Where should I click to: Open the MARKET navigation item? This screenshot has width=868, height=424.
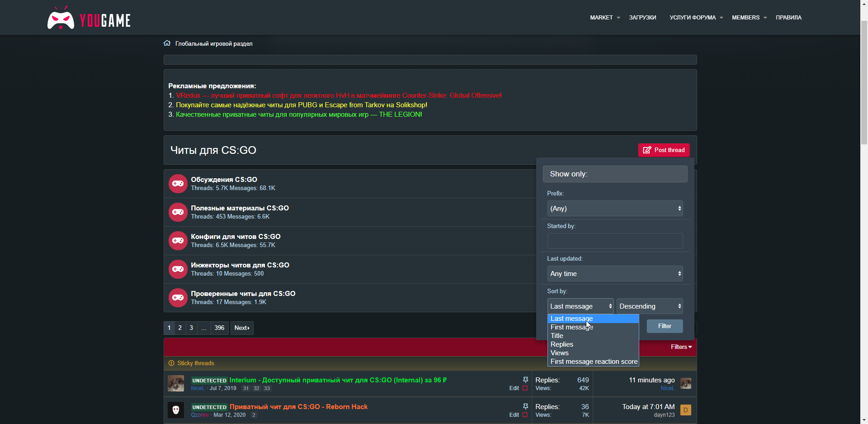pyautogui.click(x=601, y=18)
